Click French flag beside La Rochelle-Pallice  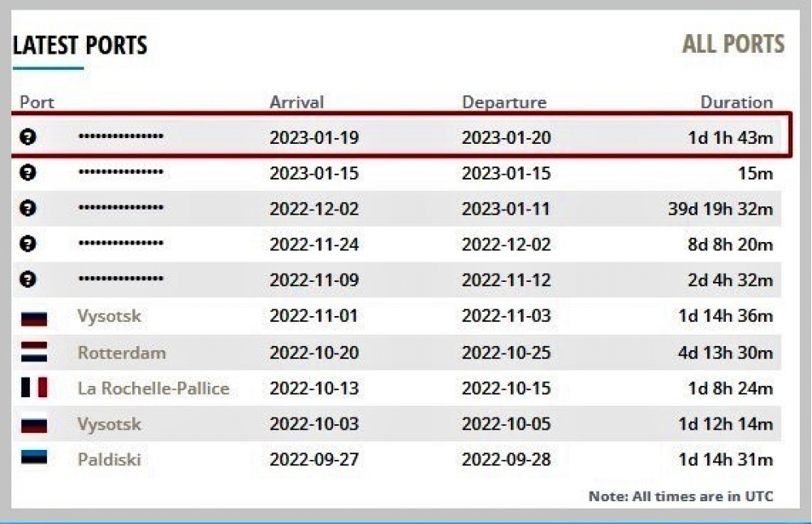coord(34,388)
